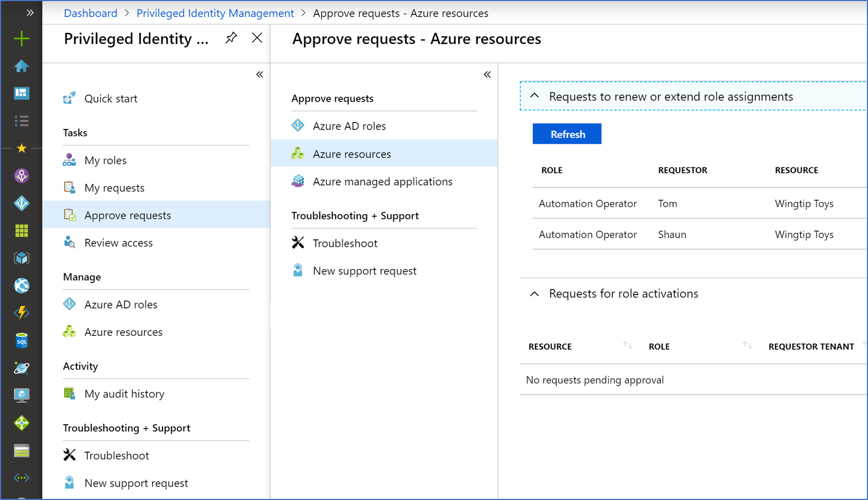Click the REQUESTOR column header
Image resolution: width=868 pixels, height=500 pixels.
(682, 170)
